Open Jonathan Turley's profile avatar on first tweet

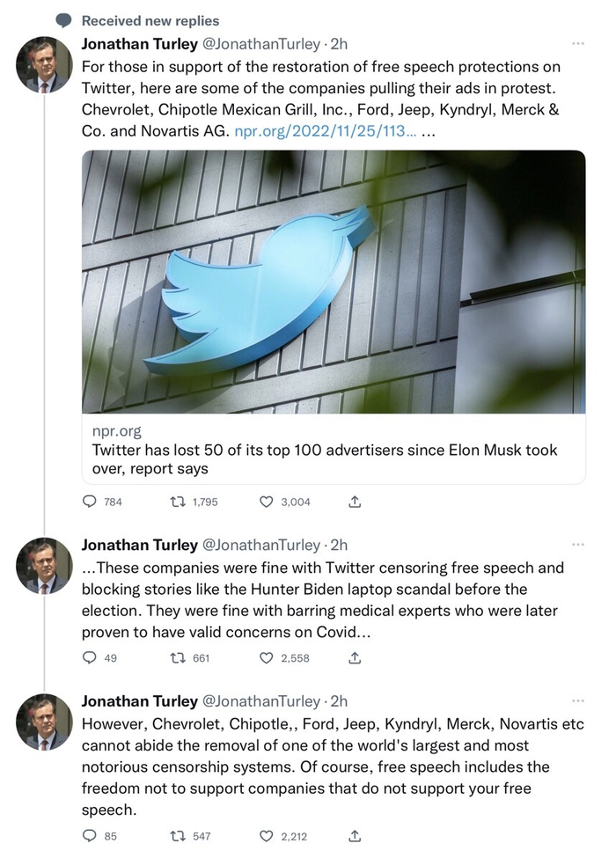(44, 65)
